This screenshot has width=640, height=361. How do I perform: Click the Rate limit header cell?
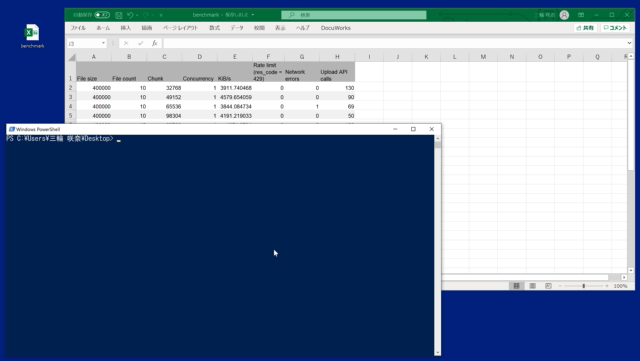click(x=268, y=72)
